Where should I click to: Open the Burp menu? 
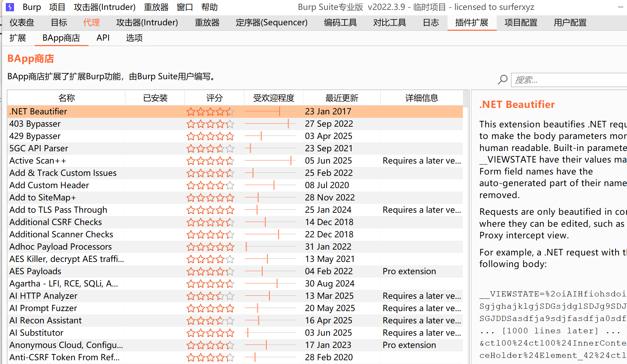32,7
